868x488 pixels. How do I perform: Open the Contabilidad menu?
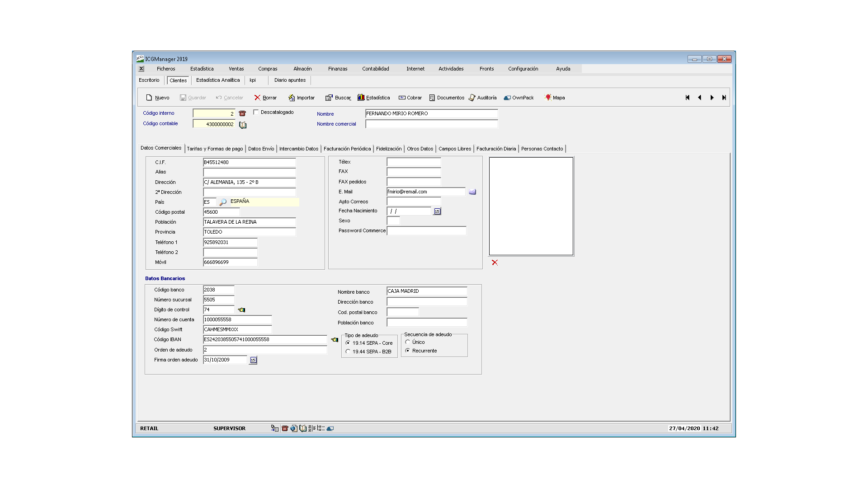click(375, 69)
